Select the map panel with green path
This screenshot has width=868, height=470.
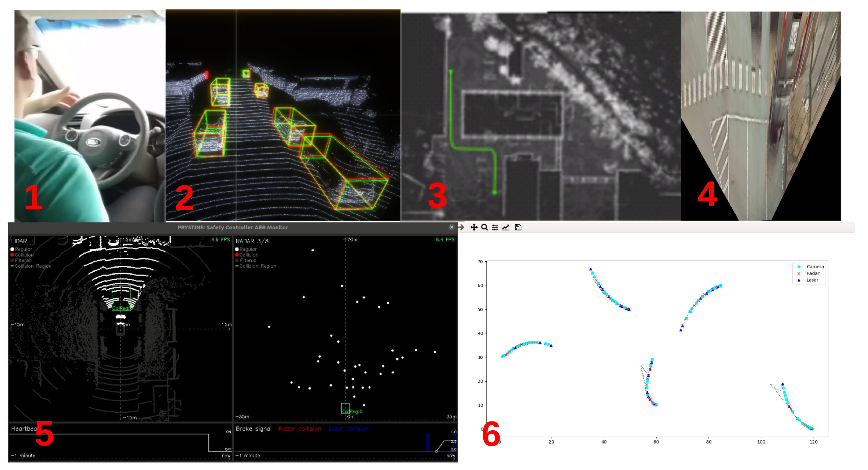pos(541,116)
